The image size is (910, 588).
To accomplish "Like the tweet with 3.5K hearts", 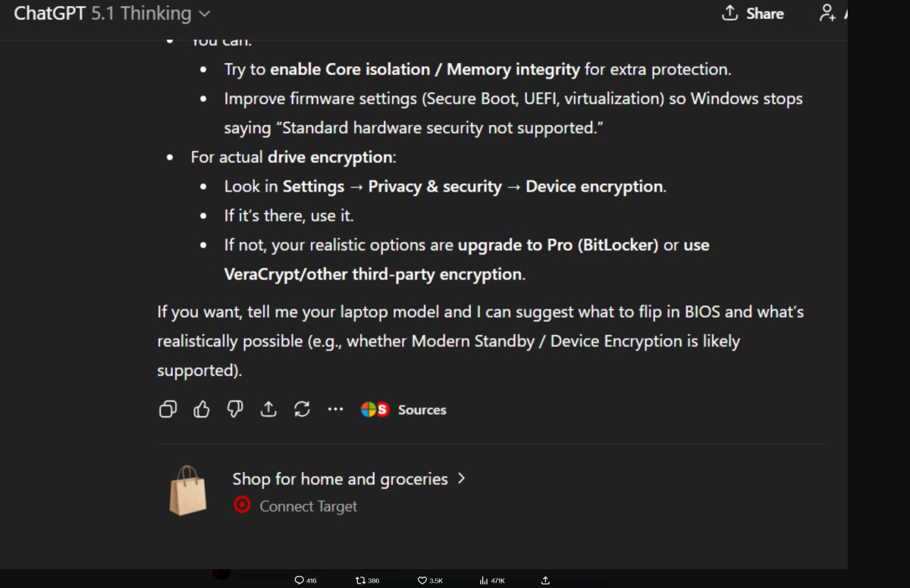I will [x=422, y=580].
